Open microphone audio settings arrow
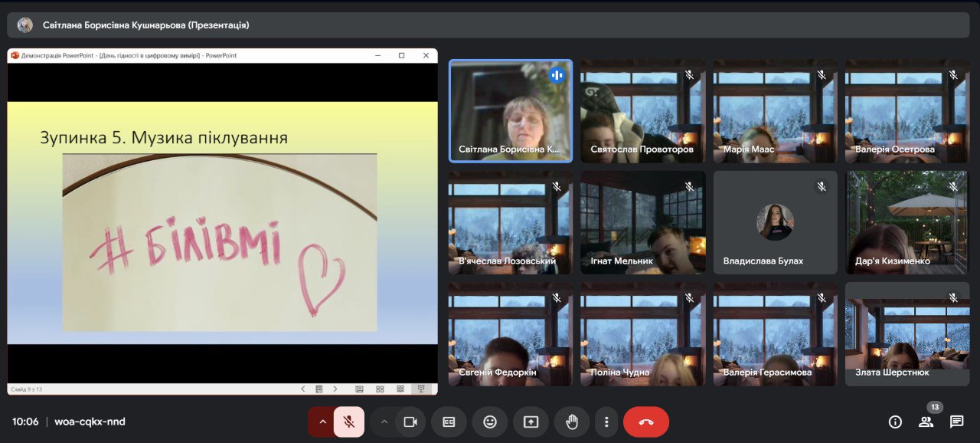 pos(322,422)
